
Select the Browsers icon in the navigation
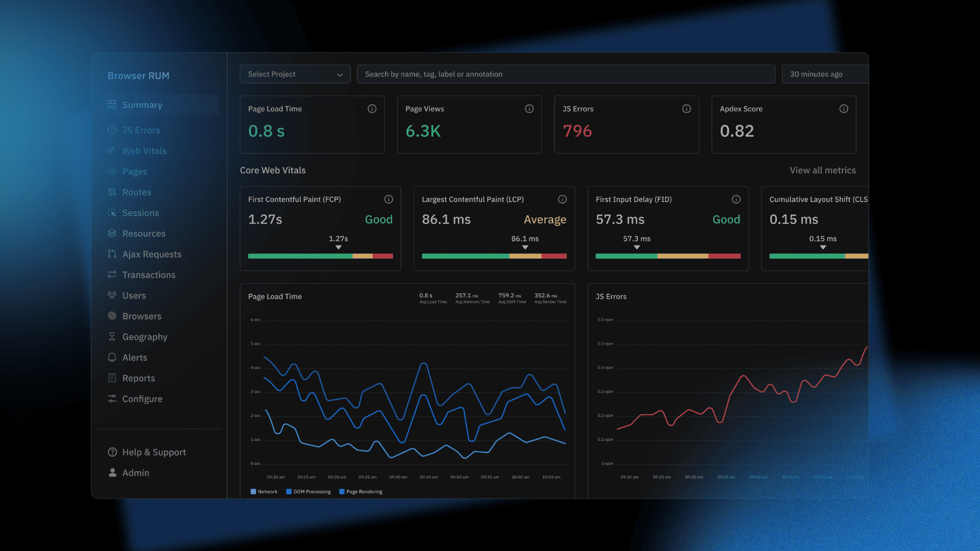[x=112, y=316]
